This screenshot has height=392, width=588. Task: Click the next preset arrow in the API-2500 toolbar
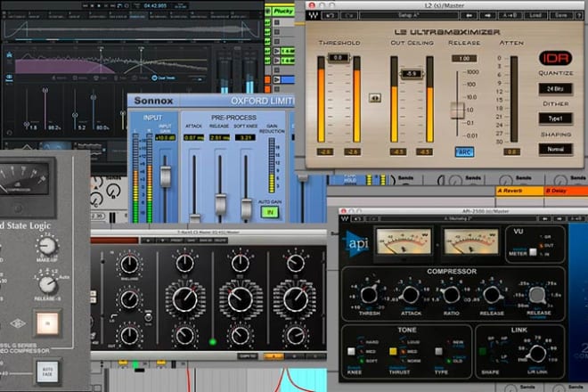(x=559, y=218)
